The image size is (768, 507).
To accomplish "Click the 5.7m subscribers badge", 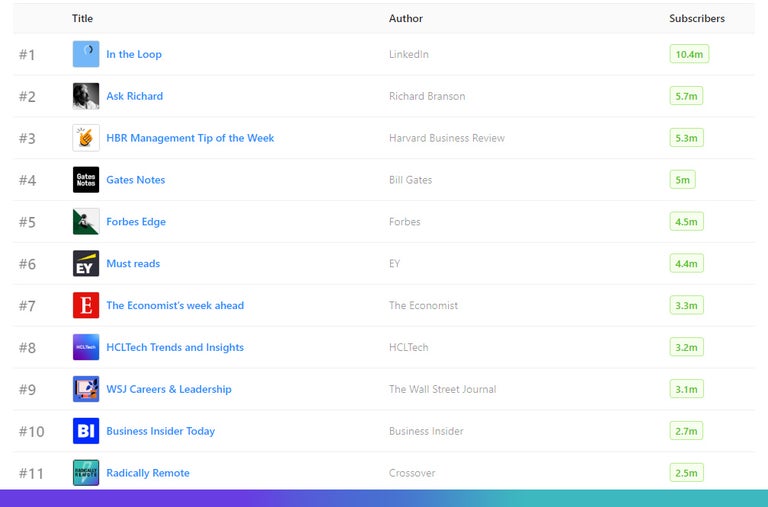I will point(686,96).
